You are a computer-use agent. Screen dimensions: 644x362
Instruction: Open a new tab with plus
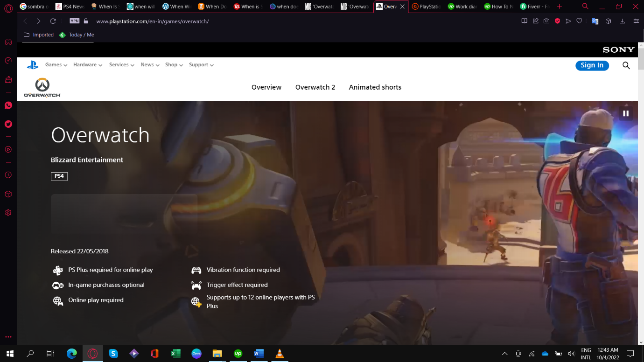559,7
